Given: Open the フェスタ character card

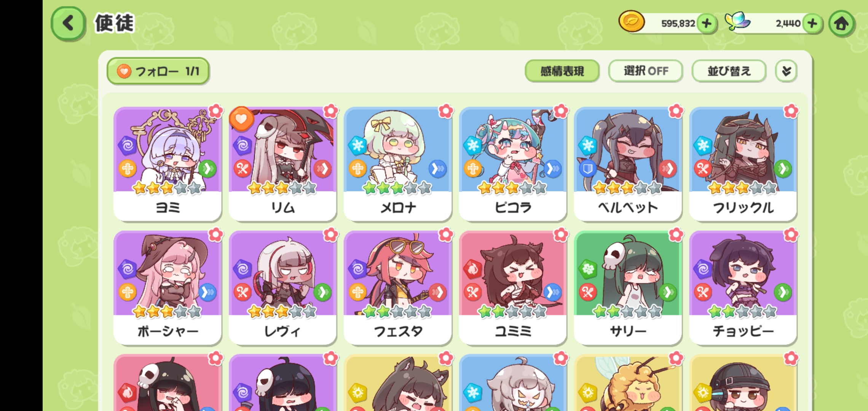Looking at the screenshot, I should 398,288.
